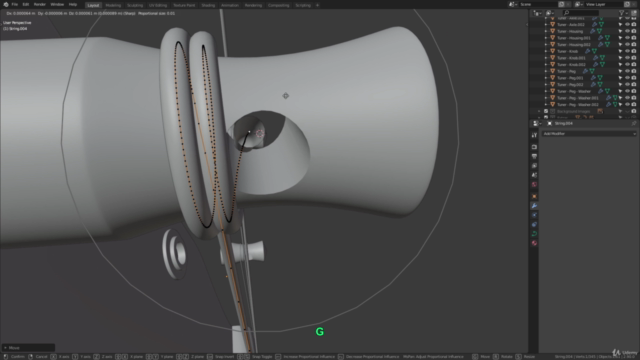Image resolution: width=640 pixels, height=360 pixels.
Task: Open the scene browse dropdown icon
Action: (512, 4)
